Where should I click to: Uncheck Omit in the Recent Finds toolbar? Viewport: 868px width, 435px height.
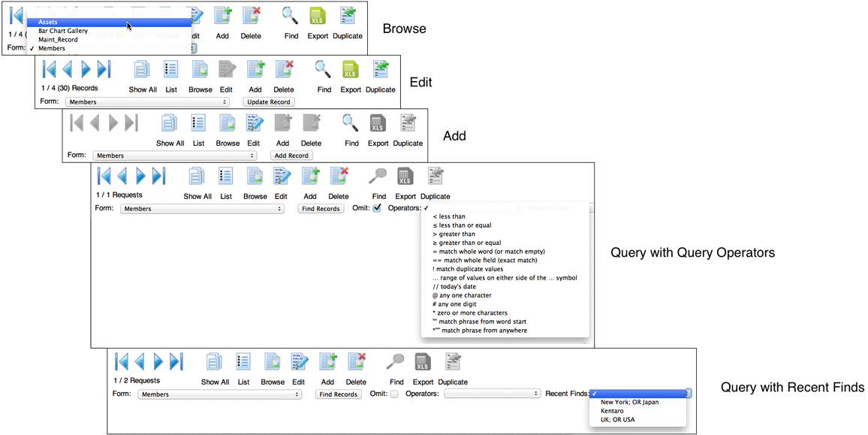click(393, 393)
